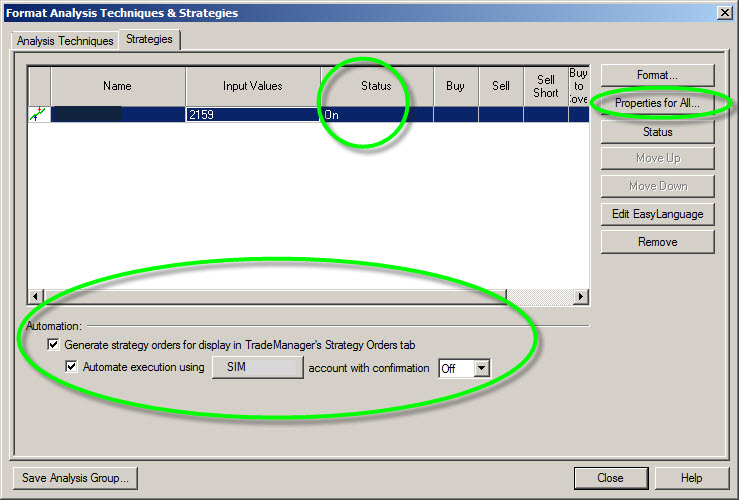The height and width of the screenshot is (500, 739).
Task: Click the Input Values column header
Action: 253,86
